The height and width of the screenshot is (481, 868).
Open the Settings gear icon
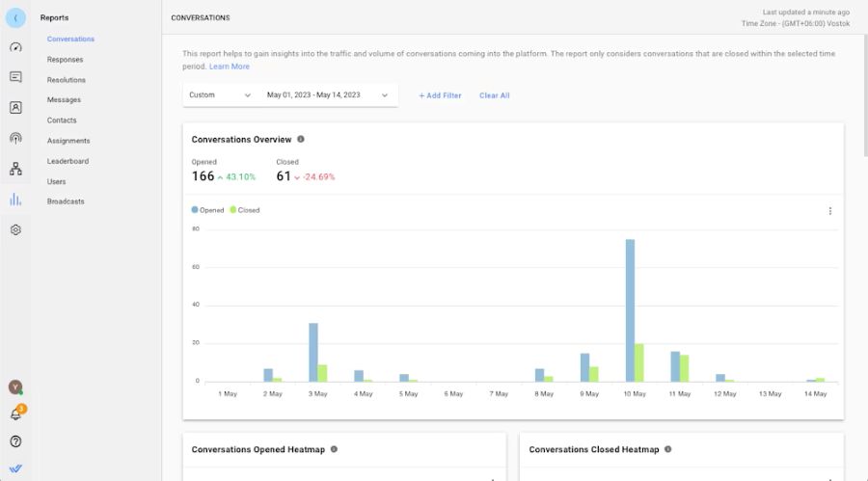point(15,230)
